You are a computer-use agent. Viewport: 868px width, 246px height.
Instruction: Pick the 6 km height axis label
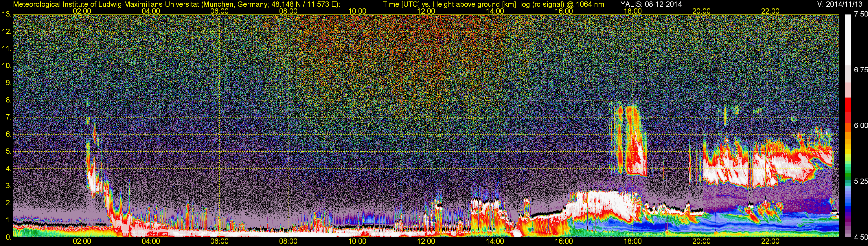tap(8, 135)
